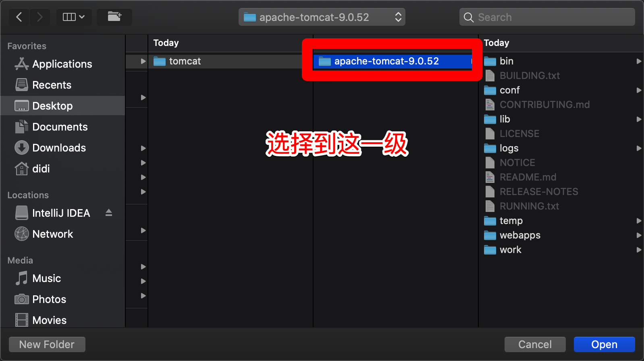Click the Cancel button

click(535, 344)
